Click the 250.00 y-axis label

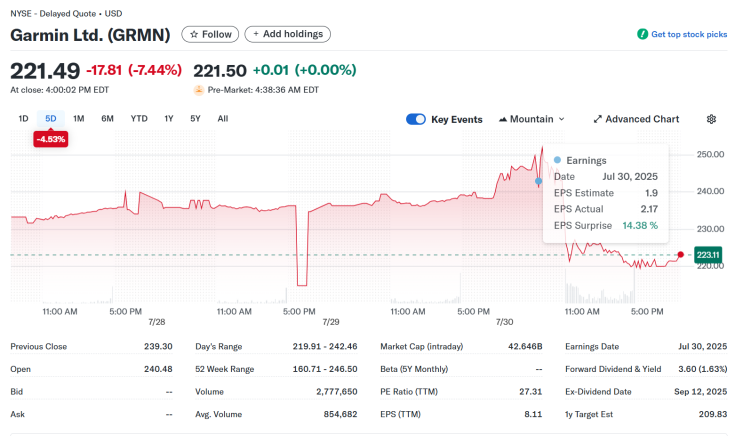click(x=710, y=154)
